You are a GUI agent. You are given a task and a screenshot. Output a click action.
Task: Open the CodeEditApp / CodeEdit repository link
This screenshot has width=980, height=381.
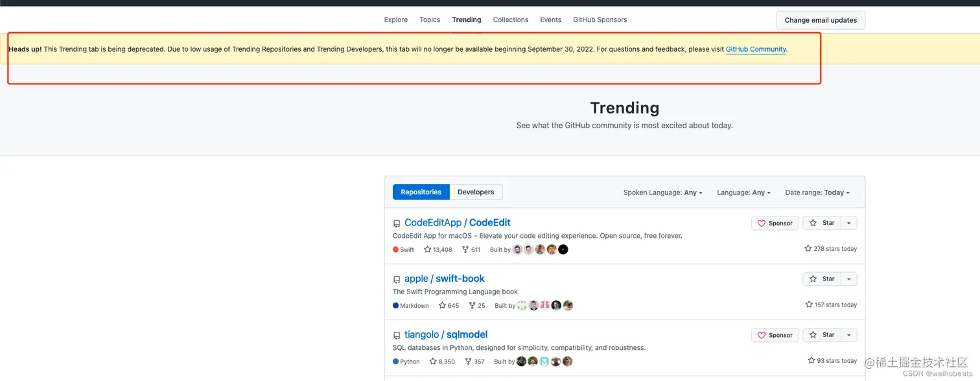pos(458,222)
